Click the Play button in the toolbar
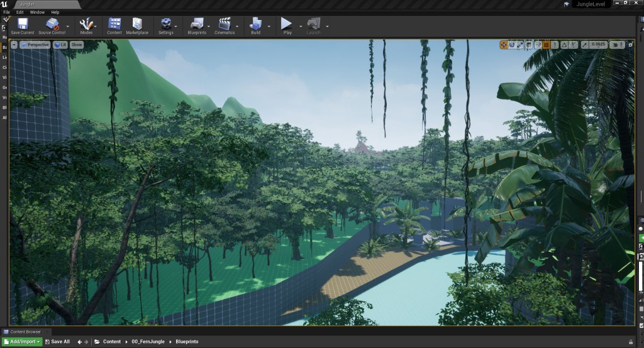The image size is (644, 348). [287, 26]
